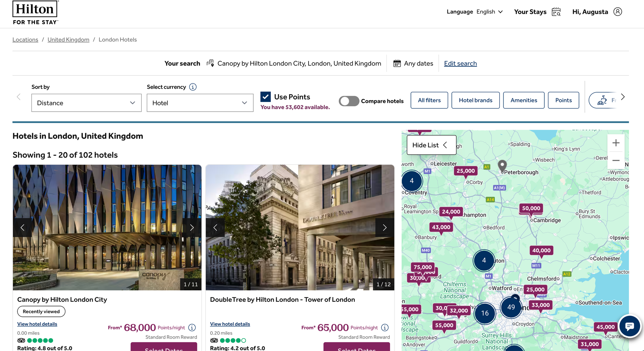644x351 pixels.
Task: Open View hotel details for DoubleTree Tower of London
Action: 230,324
